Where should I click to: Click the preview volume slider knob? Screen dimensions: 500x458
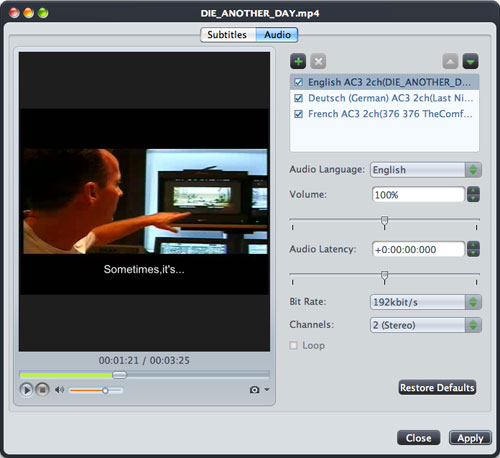click(x=105, y=390)
